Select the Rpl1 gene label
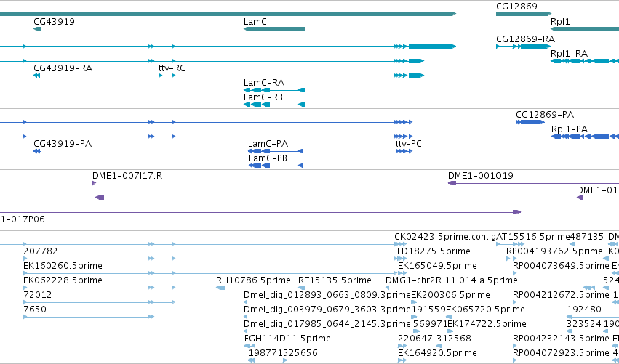This screenshot has width=619, height=364. pyautogui.click(x=560, y=22)
